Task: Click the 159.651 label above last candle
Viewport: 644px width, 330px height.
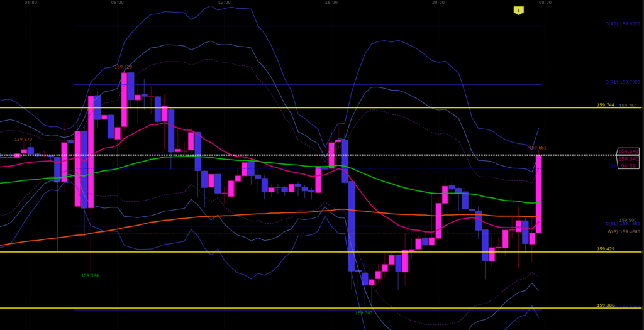Action: [x=538, y=148]
